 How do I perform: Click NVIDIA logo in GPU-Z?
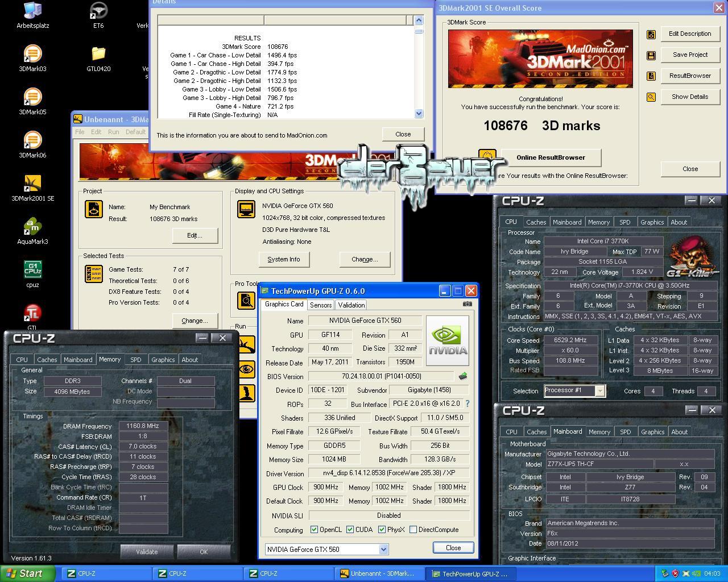pos(448,341)
